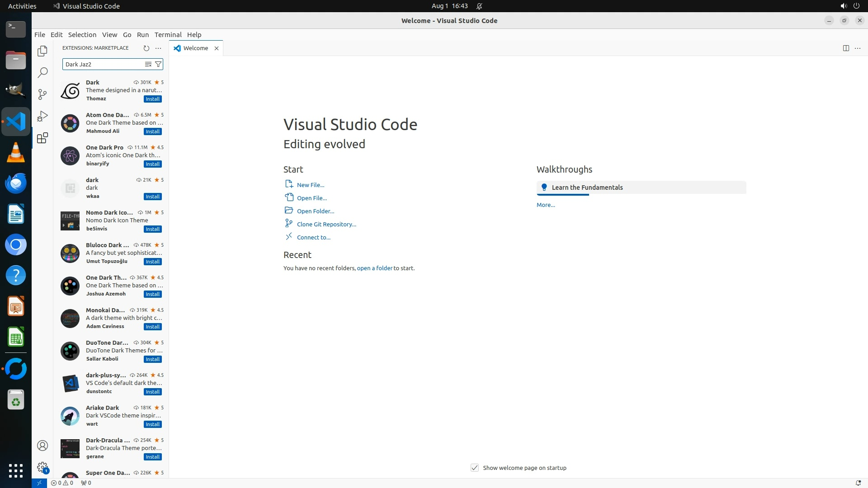868x488 pixels.
Task: Install the One Dark Pro extension
Action: pyautogui.click(x=152, y=164)
